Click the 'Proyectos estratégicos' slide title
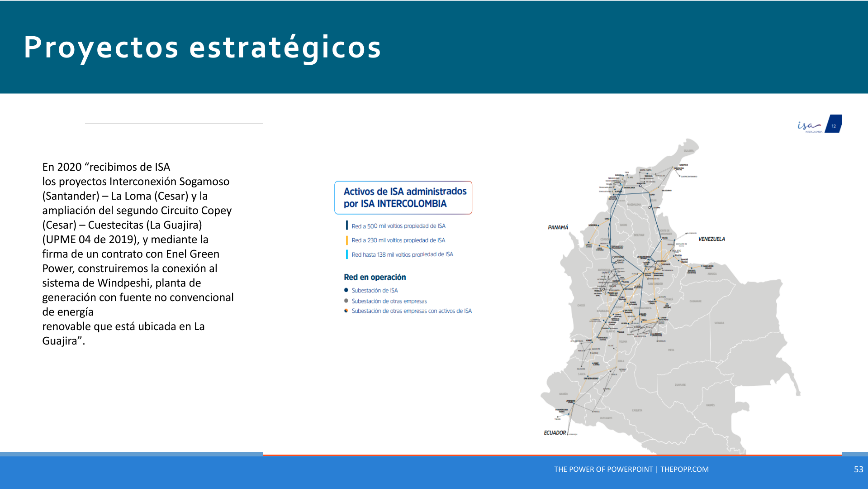 [x=202, y=47]
